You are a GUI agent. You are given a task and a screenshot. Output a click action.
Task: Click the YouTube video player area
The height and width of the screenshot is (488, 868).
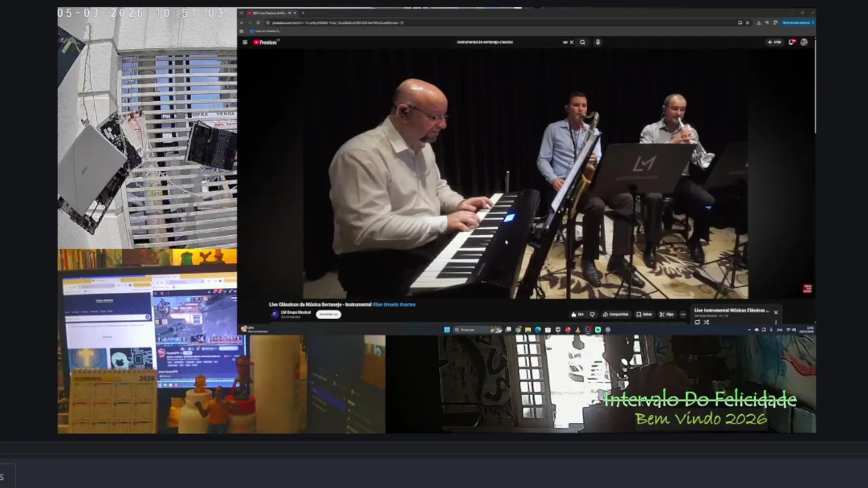pyautogui.click(x=526, y=174)
